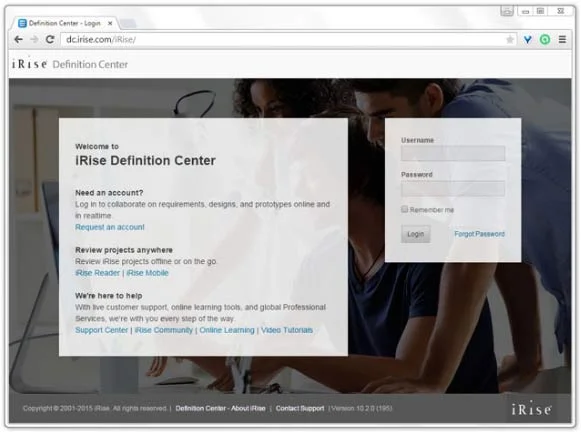Follow the Request an account link
This screenshot has height=432, width=581.
tap(110, 227)
